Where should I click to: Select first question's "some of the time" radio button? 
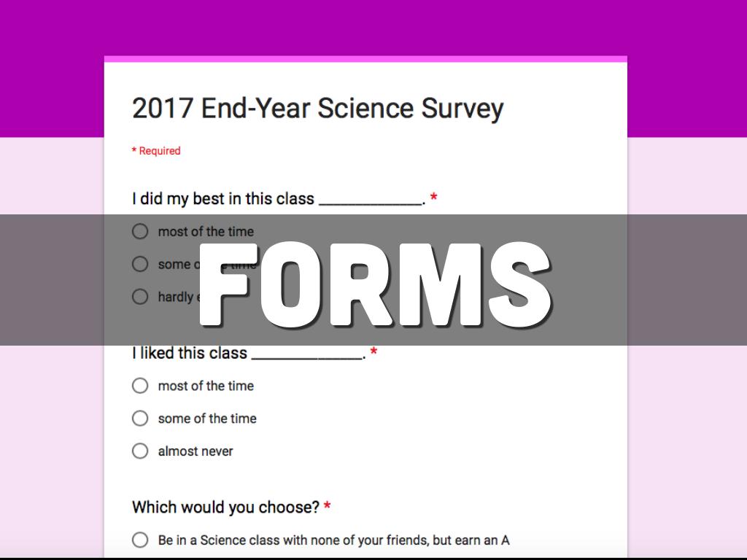[x=140, y=264]
